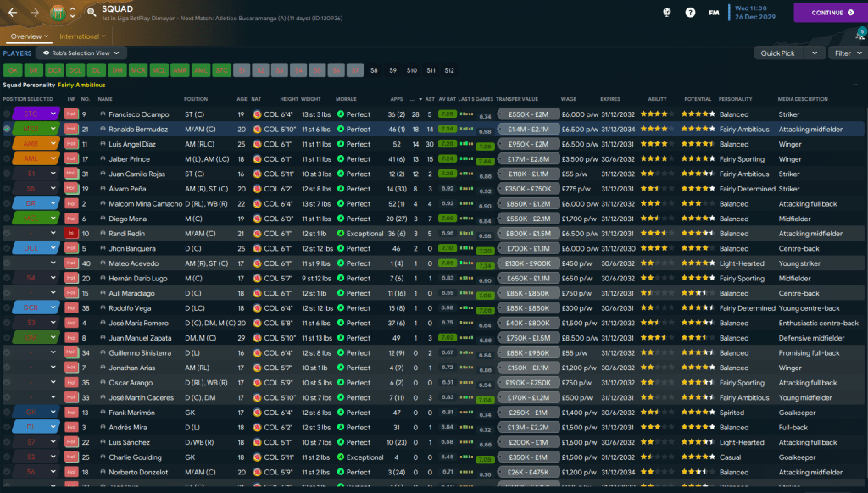Sort the table by Wage column header
The image size is (868, 493).
(569, 98)
